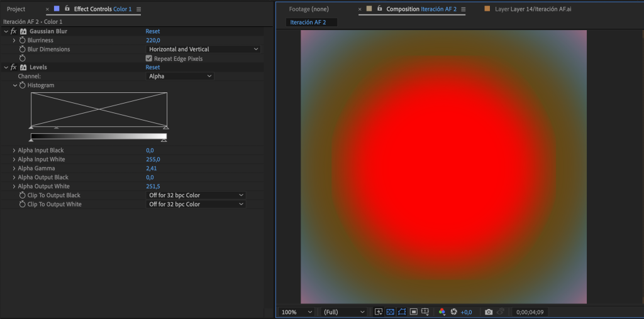Open the Composition panel menu

tap(464, 9)
